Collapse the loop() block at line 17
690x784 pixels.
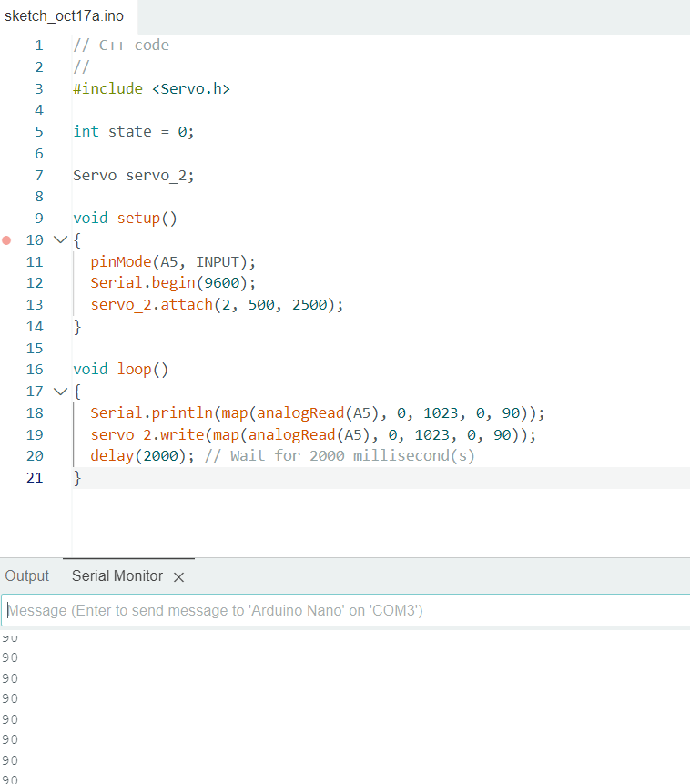pos(60,392)
